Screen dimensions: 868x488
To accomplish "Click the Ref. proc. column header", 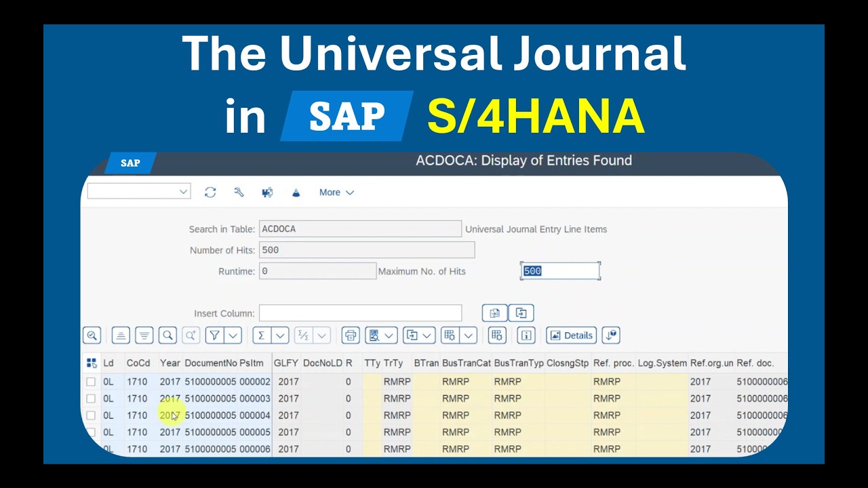I will tap(613, 363).
